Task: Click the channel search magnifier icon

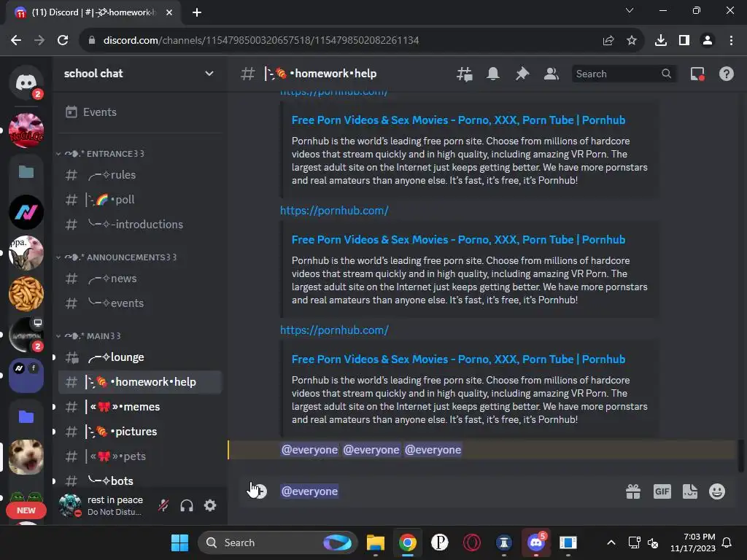Action: (x=667, y=74)
